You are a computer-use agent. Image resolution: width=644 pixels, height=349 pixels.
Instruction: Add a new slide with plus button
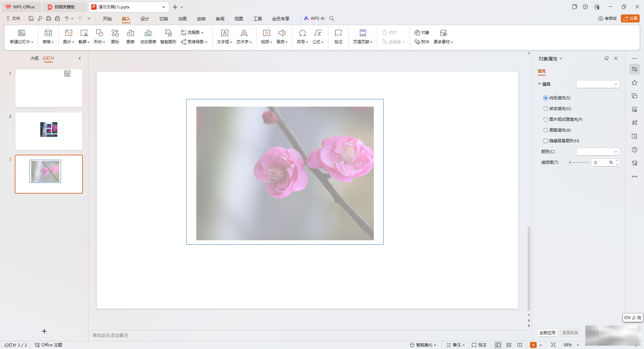pyautogui.click(x=44, y=331)
